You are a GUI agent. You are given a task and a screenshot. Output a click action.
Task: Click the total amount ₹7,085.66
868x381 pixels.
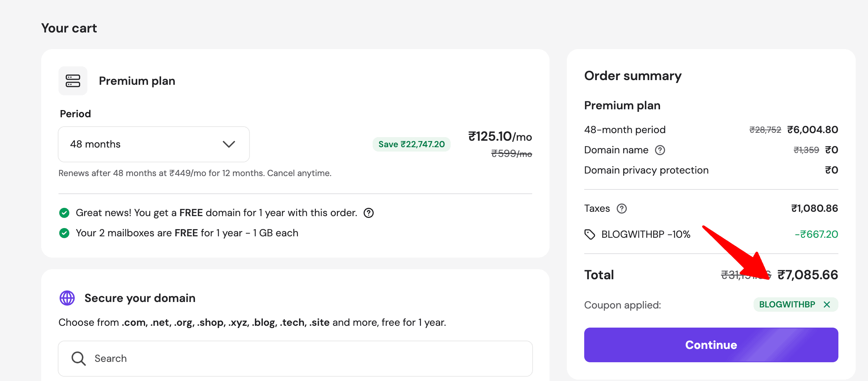(808, 275)
